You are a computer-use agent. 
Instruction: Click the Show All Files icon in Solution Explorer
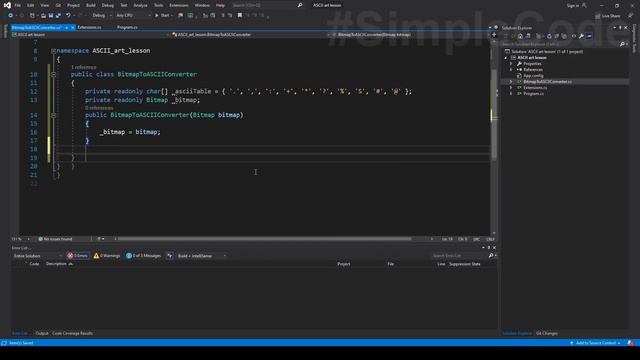tap(564, 36)
